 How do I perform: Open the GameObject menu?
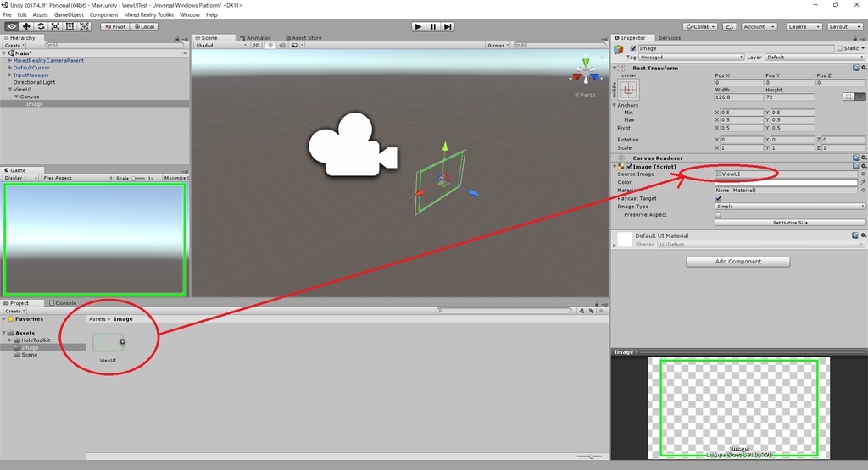pos(69,15)
